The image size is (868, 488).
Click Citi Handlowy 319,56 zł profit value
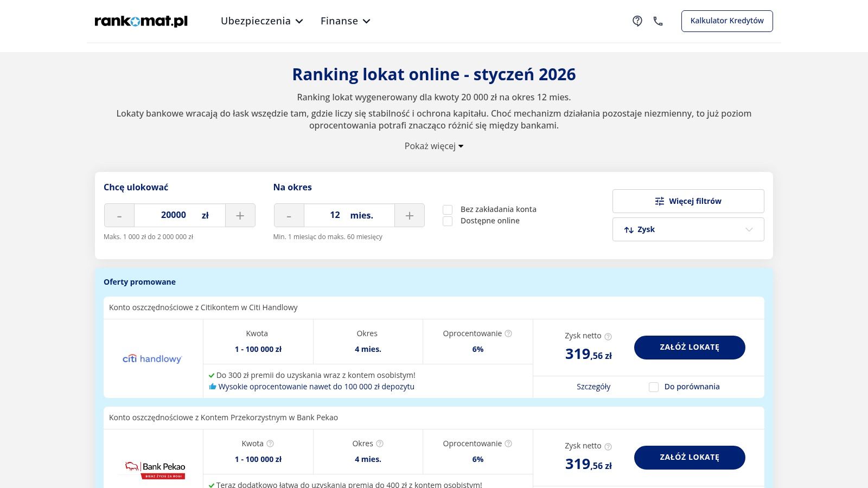589,354
